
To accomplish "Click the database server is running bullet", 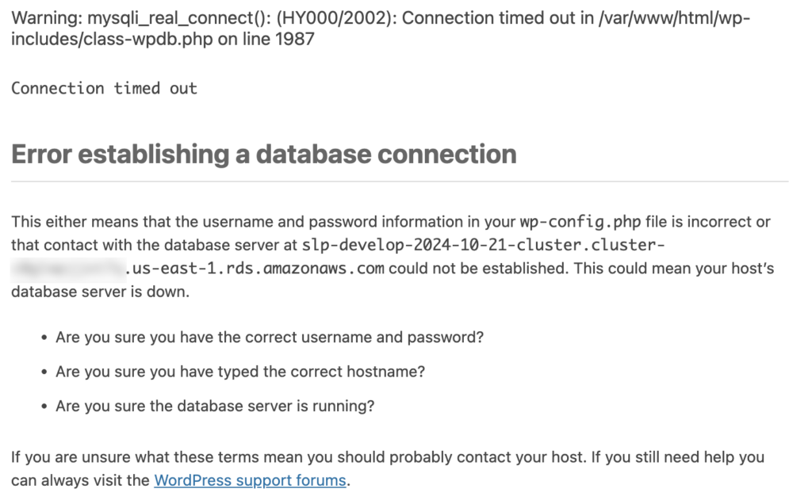I will pyautogui.click(x=215, y=407).
